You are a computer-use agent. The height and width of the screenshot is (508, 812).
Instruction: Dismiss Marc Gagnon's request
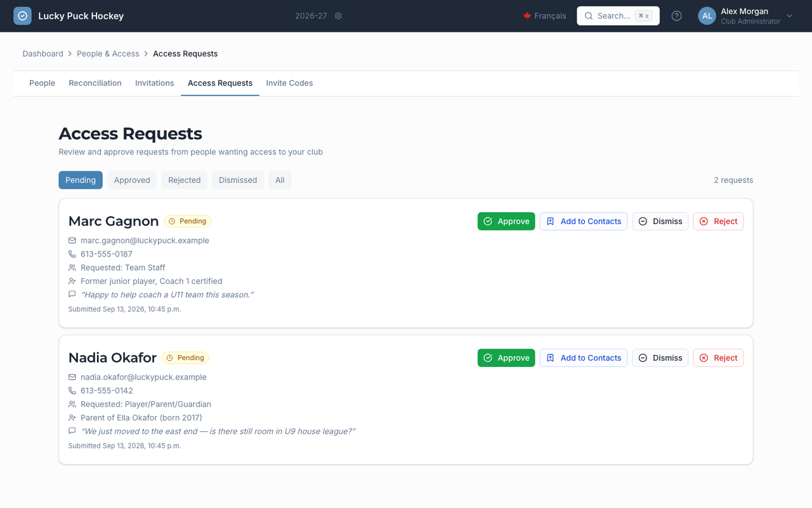click(x=660, y=222)
